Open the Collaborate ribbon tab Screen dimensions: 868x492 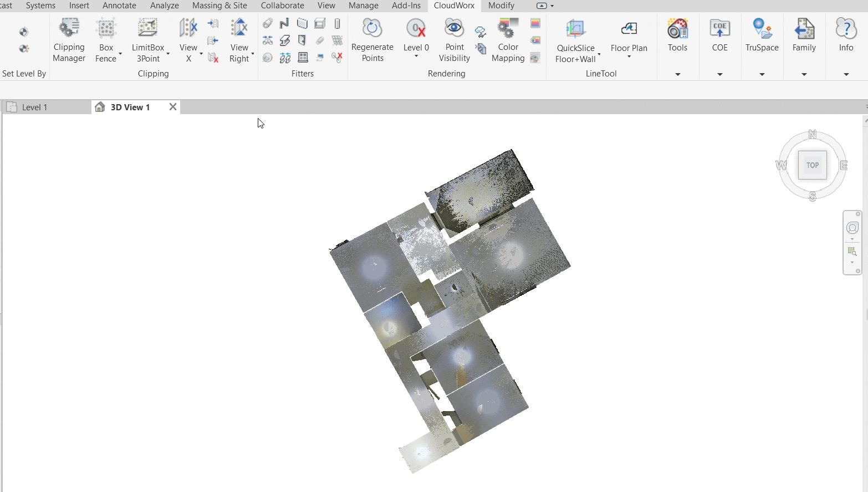(x=282, y=6)
